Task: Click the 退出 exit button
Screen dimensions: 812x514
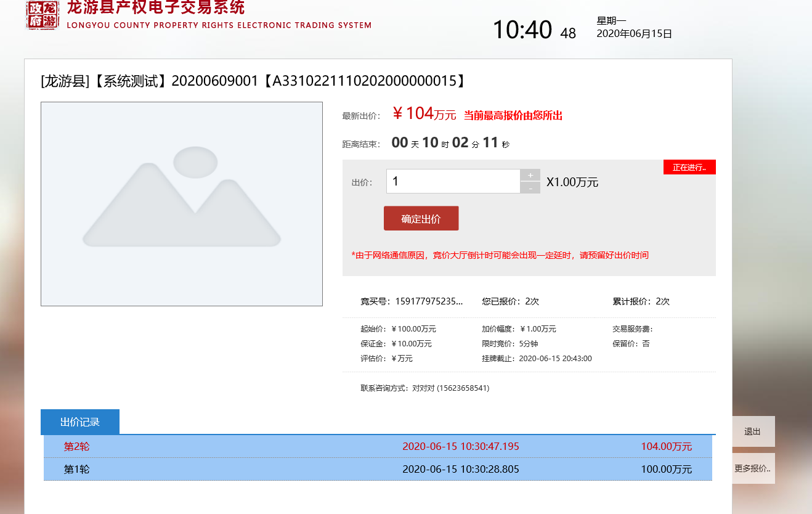Action: click(x=753, y=431)
